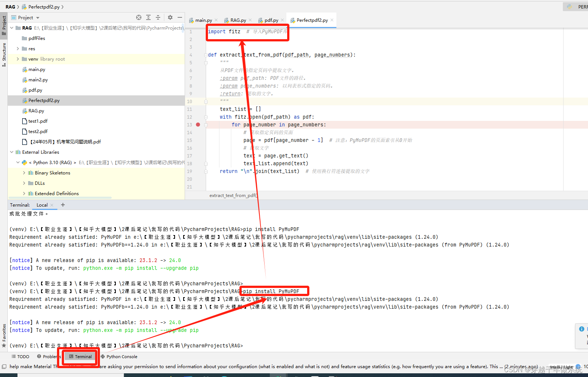588x377 pixels.
Task: Select the Local terminal tab
Action: [42, 205]
